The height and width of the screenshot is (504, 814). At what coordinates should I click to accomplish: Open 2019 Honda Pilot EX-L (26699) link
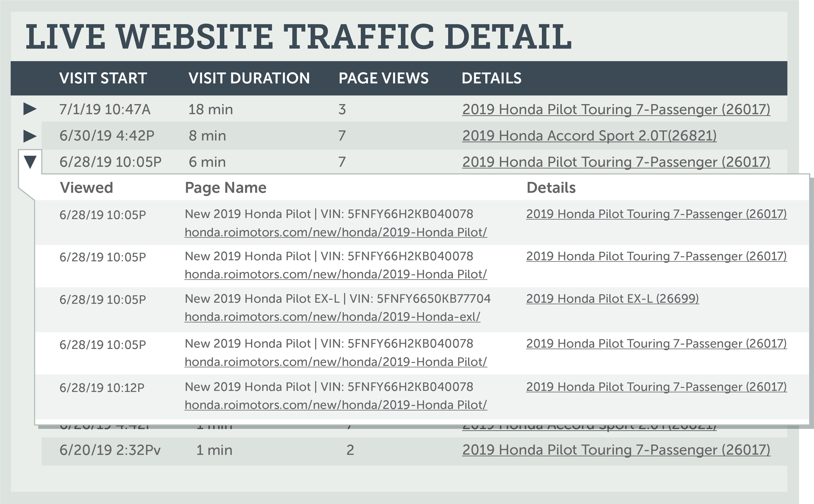612,299
